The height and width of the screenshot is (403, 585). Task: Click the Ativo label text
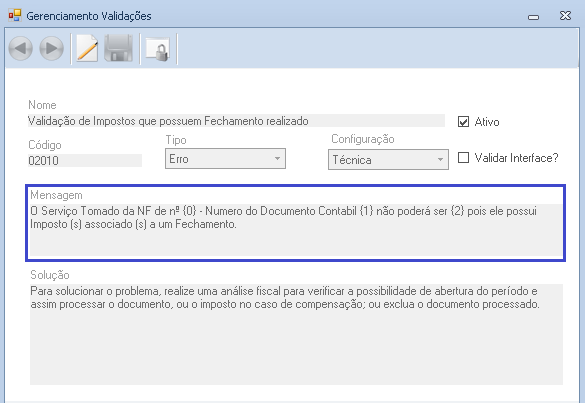[487, 122]
